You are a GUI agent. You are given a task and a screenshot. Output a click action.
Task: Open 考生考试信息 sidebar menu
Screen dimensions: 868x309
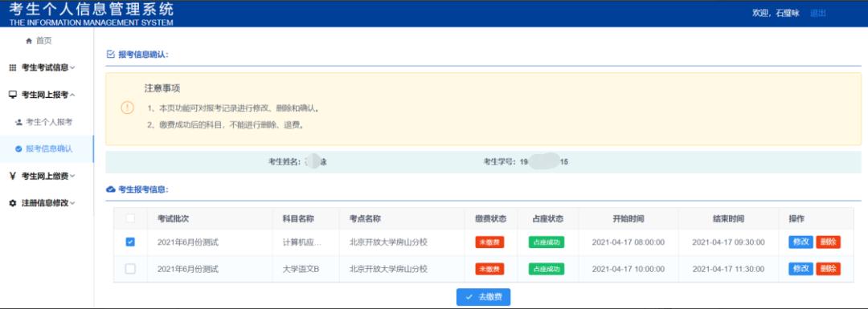[x=45, y=67]
